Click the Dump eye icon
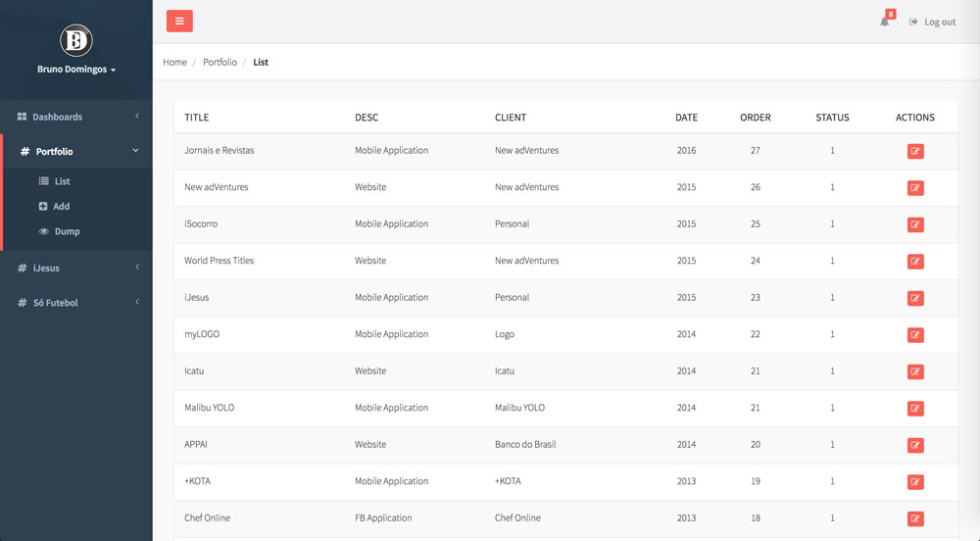Screen dimensions: 980x541 point(44,231)
